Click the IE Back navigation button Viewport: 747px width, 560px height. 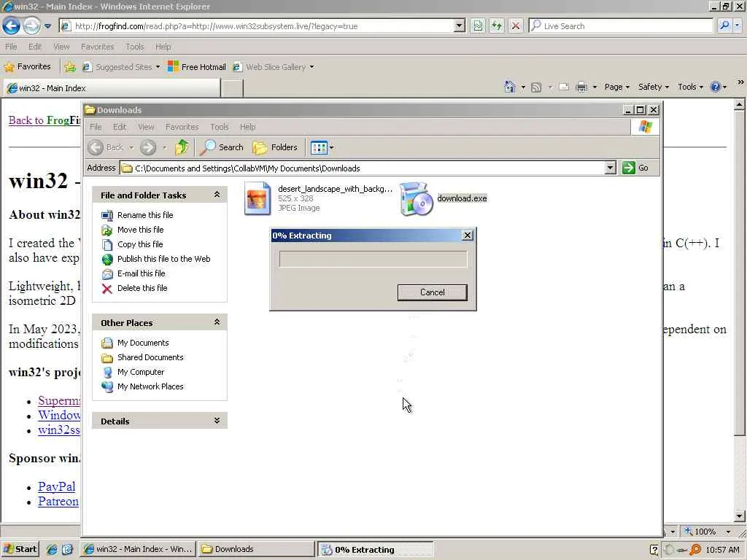point(12,26)
